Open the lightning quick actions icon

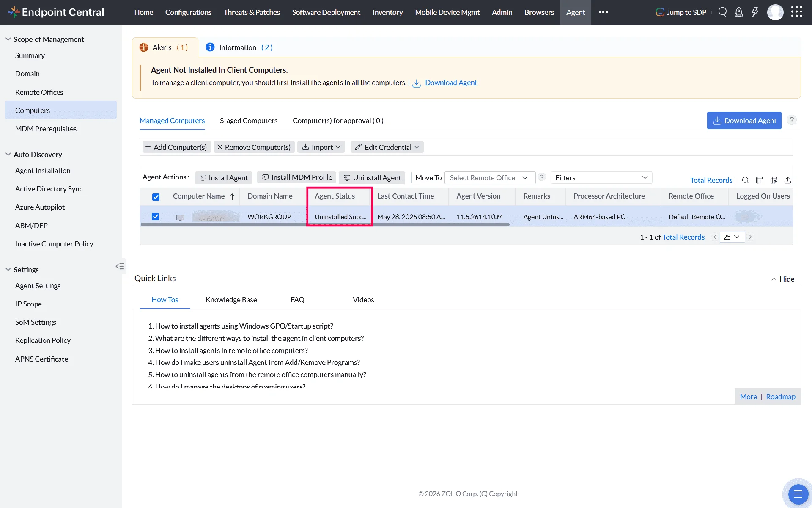click(x=755, y=12)
